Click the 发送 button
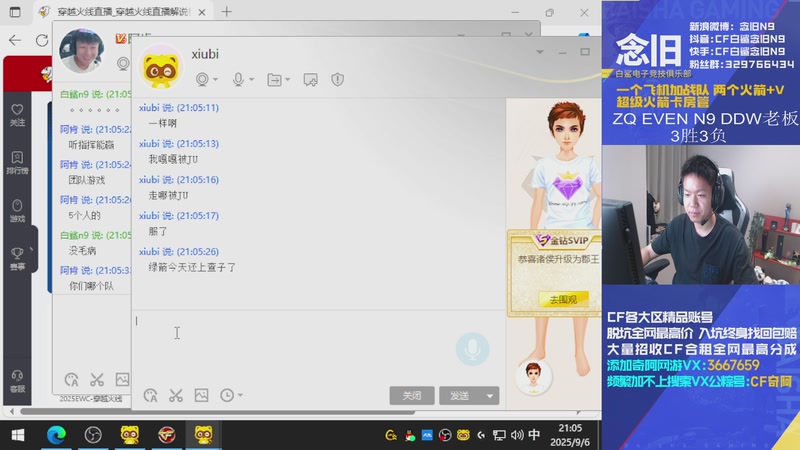This screenshot has height=450, width=800. (460, 395)
